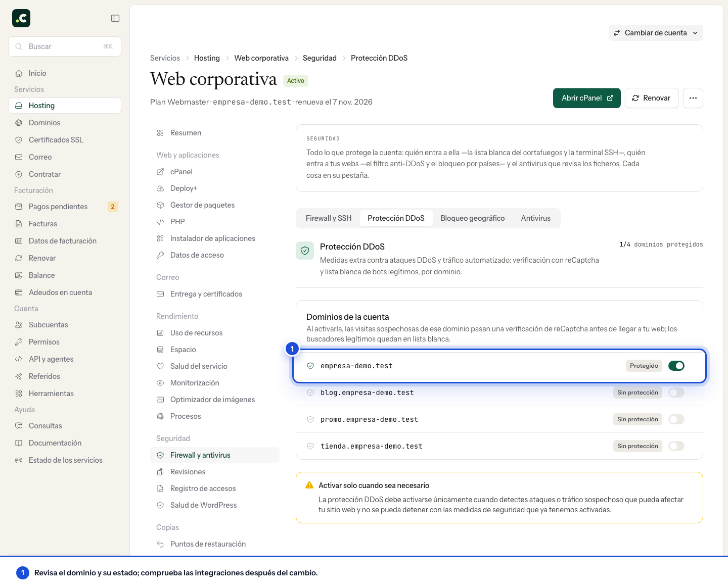Open Optimizador de imágenes

(215, 400)
